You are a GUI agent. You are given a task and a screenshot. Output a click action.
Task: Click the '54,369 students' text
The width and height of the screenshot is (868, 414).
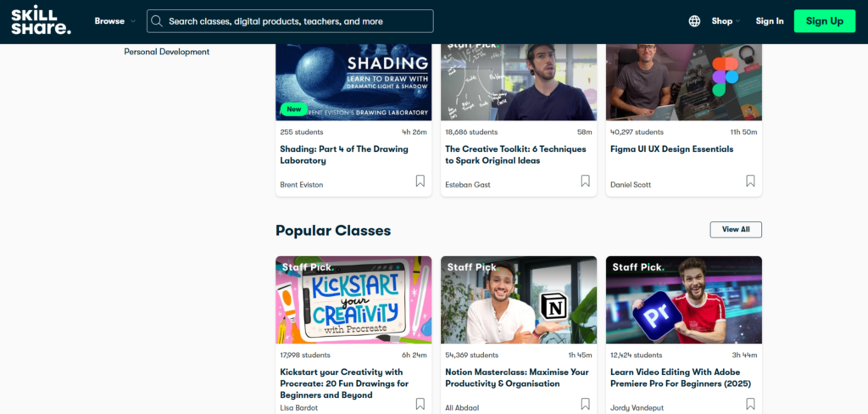pyautogui.click(x=471, y=355)
